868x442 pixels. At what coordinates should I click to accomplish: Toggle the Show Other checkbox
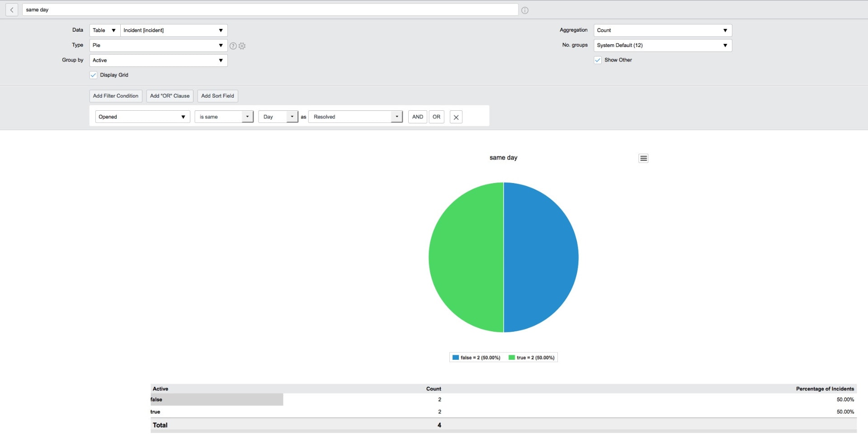[x=598, y=60]
